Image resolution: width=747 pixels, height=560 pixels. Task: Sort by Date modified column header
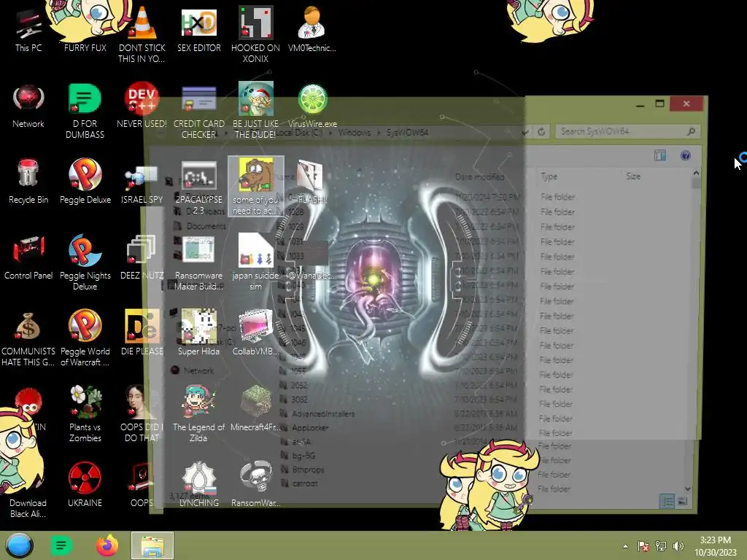click(x=480, y=177)
